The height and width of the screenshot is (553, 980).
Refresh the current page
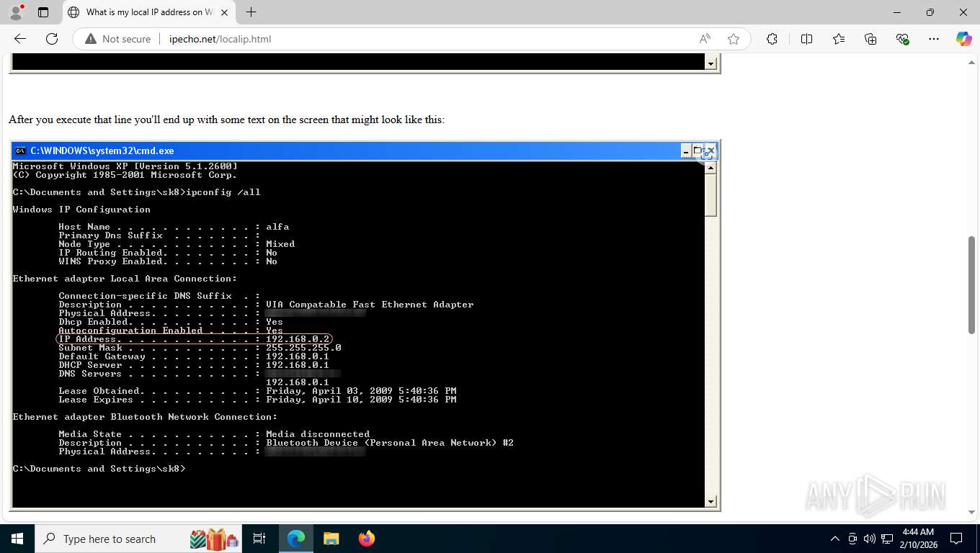click(52, 39)
